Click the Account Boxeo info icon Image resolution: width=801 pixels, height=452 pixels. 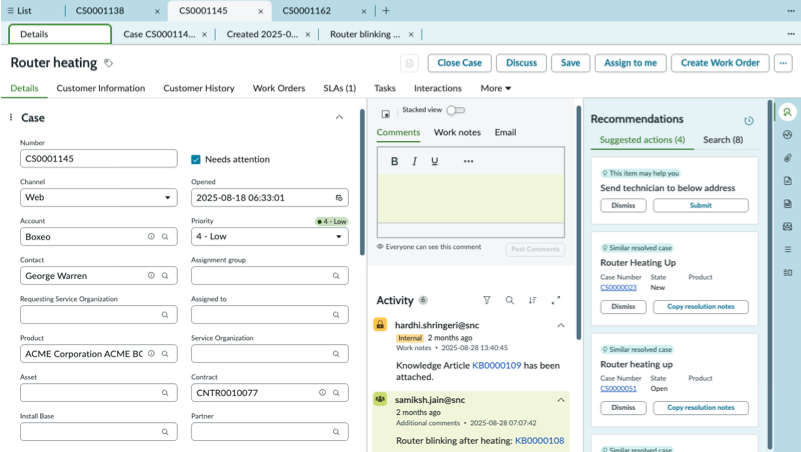coord(151,236)
